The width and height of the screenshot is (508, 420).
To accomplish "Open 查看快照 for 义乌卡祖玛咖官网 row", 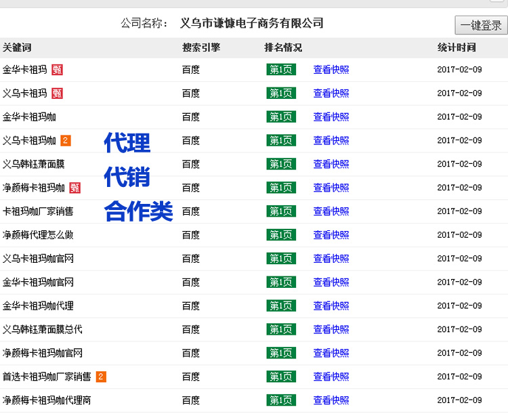I will coord(331,259).
